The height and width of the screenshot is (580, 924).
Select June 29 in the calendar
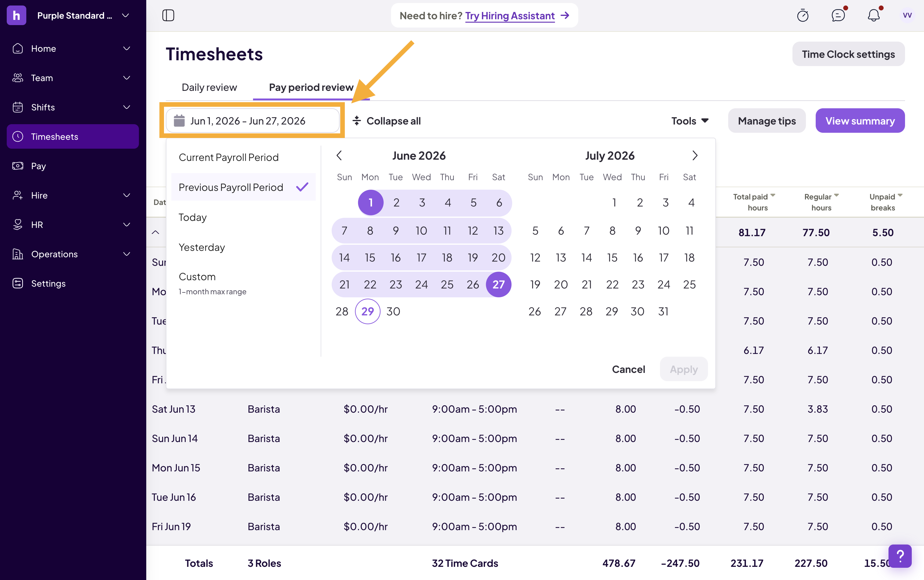[x=367, y=311]
